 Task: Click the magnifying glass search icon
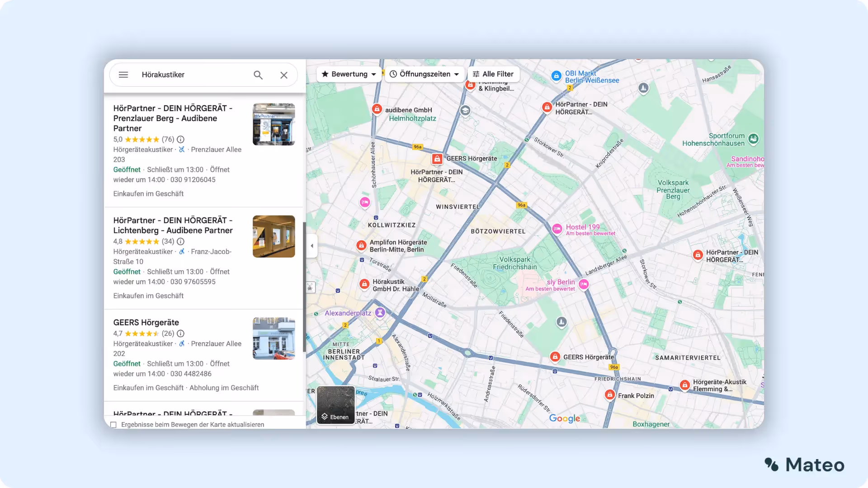(258, 75)
